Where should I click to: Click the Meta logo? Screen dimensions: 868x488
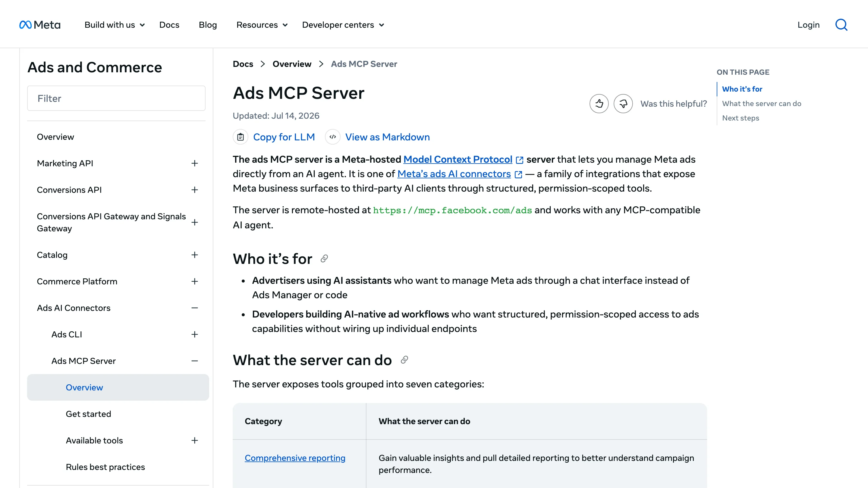pos(40,25)
